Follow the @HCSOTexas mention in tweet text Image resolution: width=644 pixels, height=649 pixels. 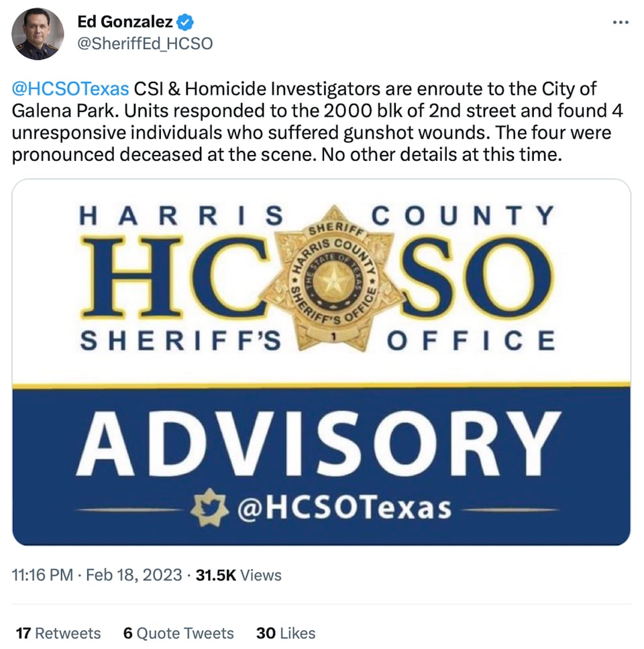70,88
